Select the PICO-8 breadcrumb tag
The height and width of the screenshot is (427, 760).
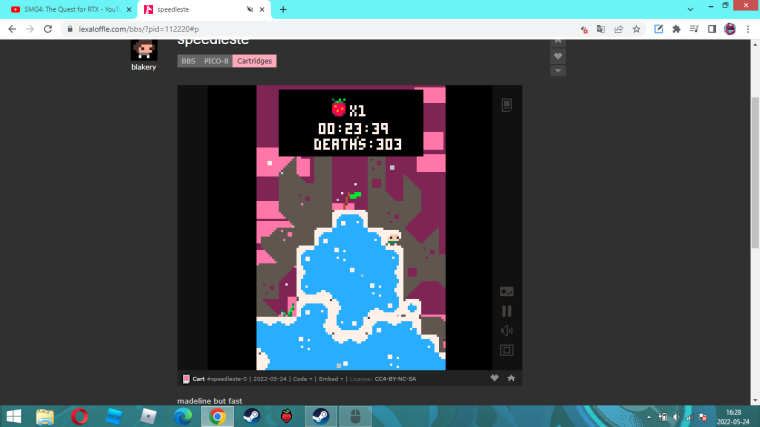point(216,61)
